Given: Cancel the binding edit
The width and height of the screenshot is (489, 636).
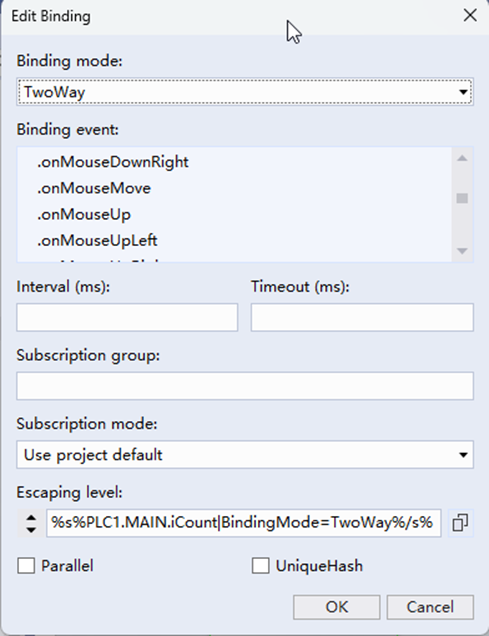Looking at the screenshot, I should (430, 607).
